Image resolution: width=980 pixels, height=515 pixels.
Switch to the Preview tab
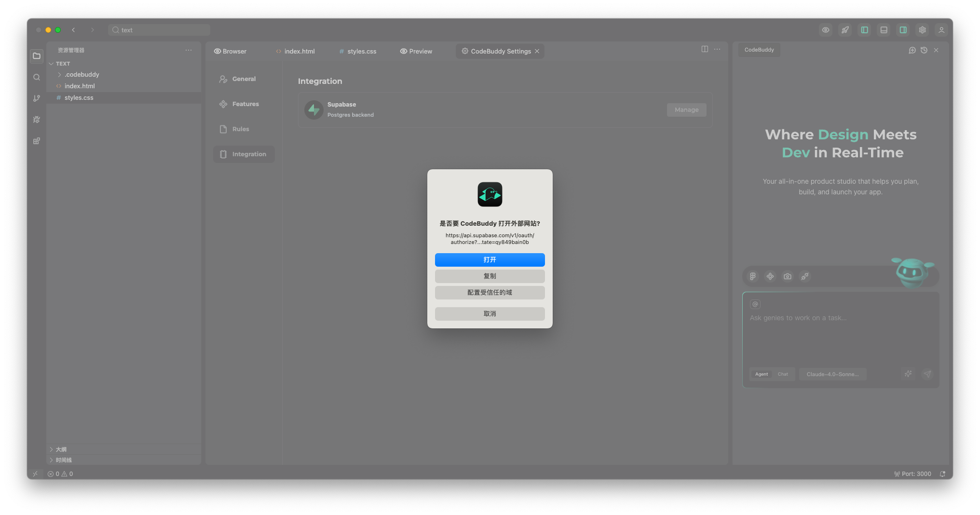416,51
